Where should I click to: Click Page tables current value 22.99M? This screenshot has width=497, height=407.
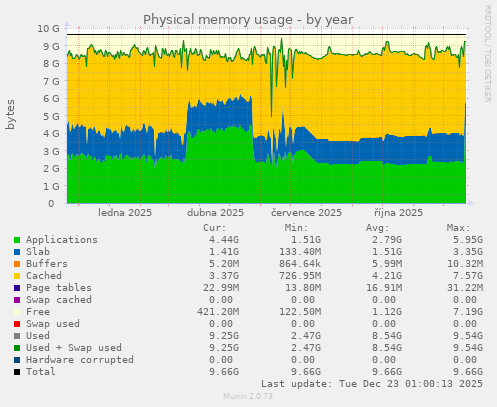click(221, 288)
